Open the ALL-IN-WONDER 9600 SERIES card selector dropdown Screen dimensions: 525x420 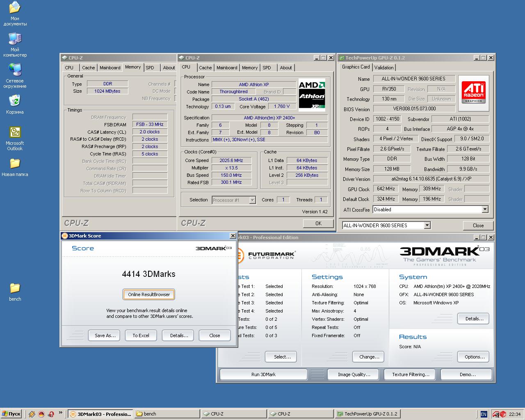(x=427, y=225)
